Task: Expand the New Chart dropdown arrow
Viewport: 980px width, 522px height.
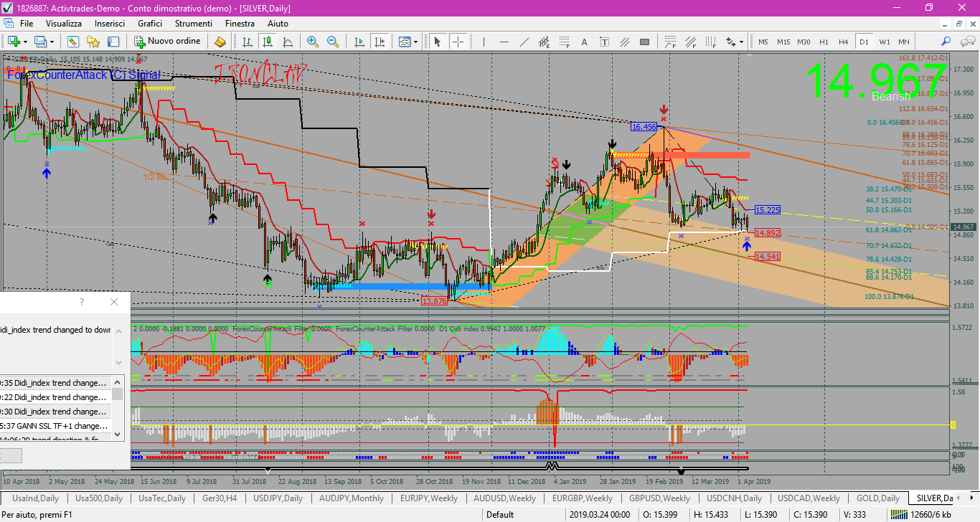Action: [26, 42]
